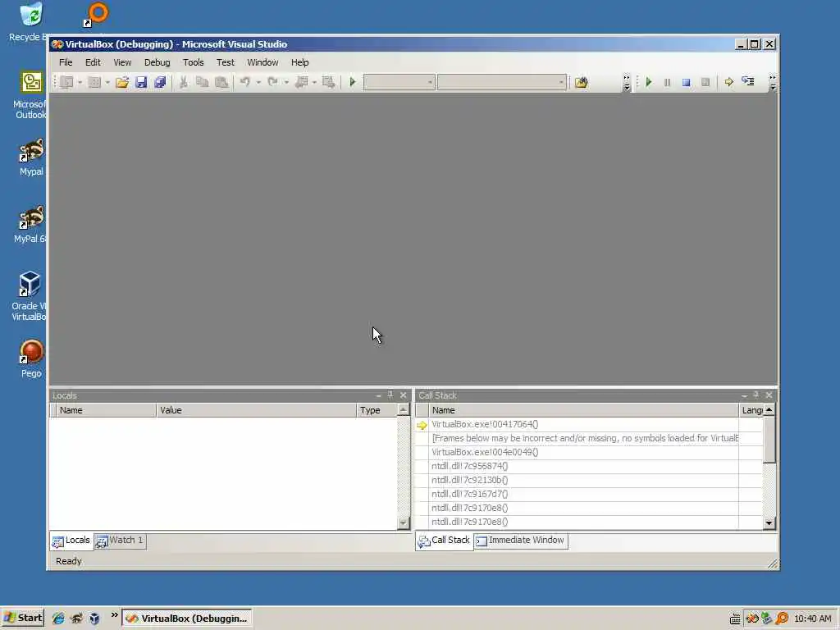Open the File menu
The image size is (840, 630).
coord(66,62)
